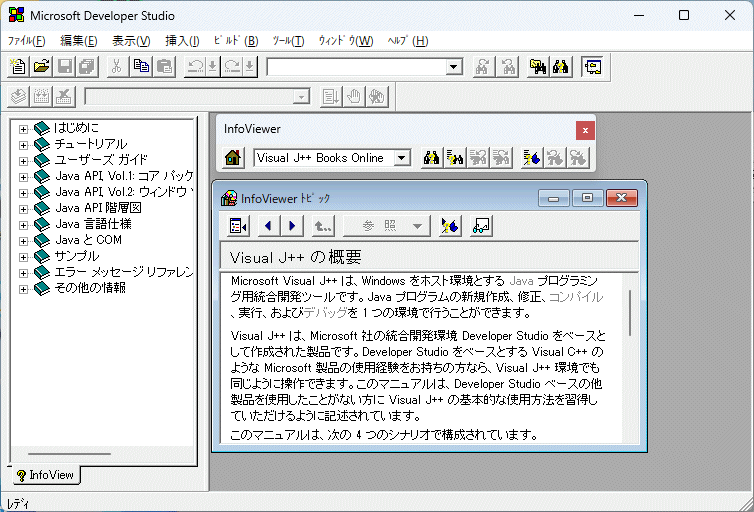Go forward with the right blue arrow
This screenshot has height=512, width=754.
point(292,225)
